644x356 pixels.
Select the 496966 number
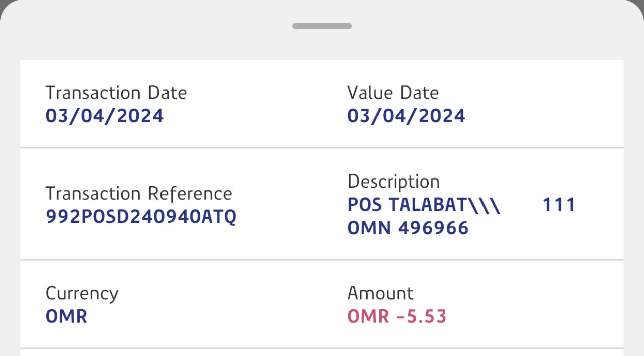click(x=433, y=228)
